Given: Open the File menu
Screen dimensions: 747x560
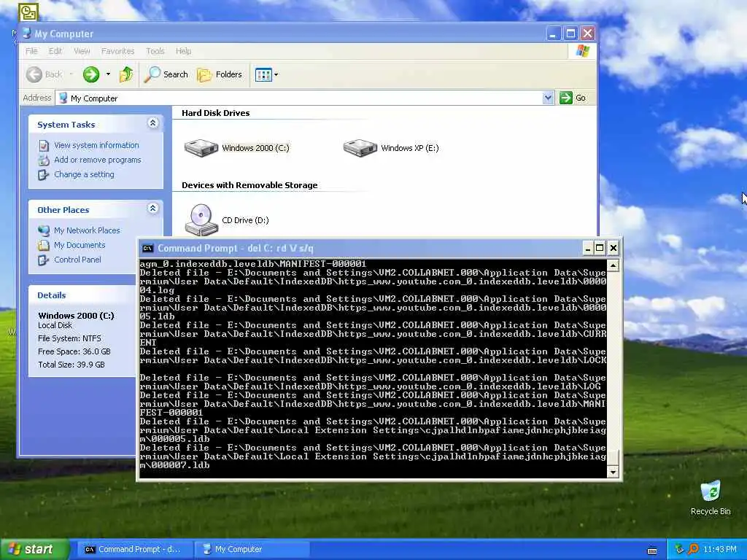Looking at the screenshot, I should tap(31, 51).
